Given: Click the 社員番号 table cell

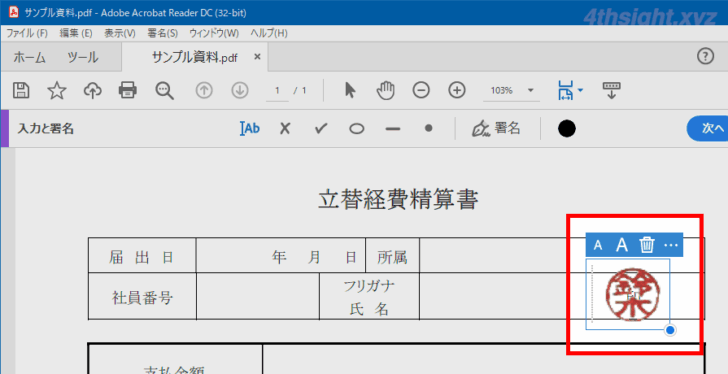Looking at the screenshot, I should 142,297.
